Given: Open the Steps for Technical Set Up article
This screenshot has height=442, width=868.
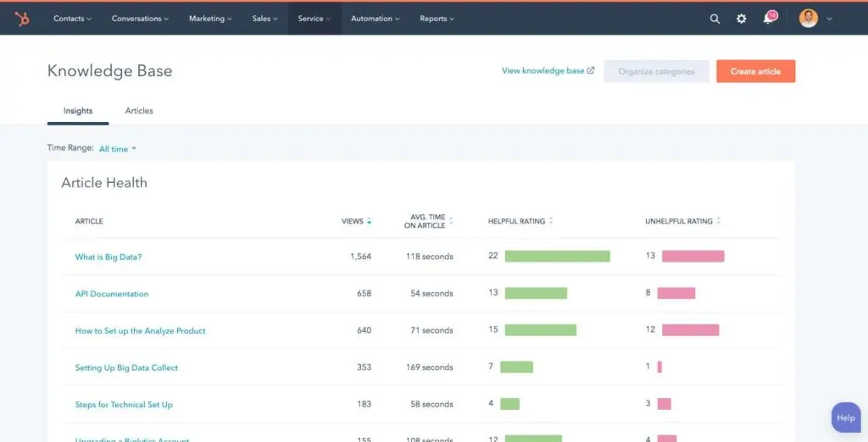Looking at the screenshot, I should [x=124, y=405].
